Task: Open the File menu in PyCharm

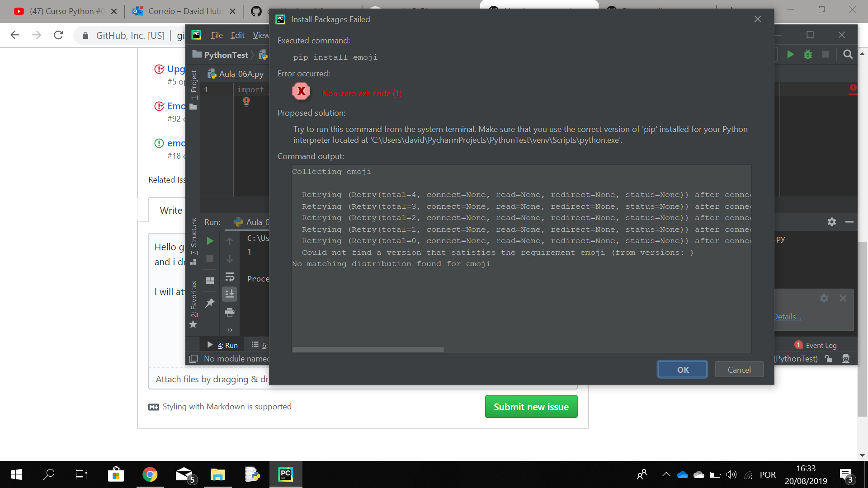Action: click(x=217, y=35)
